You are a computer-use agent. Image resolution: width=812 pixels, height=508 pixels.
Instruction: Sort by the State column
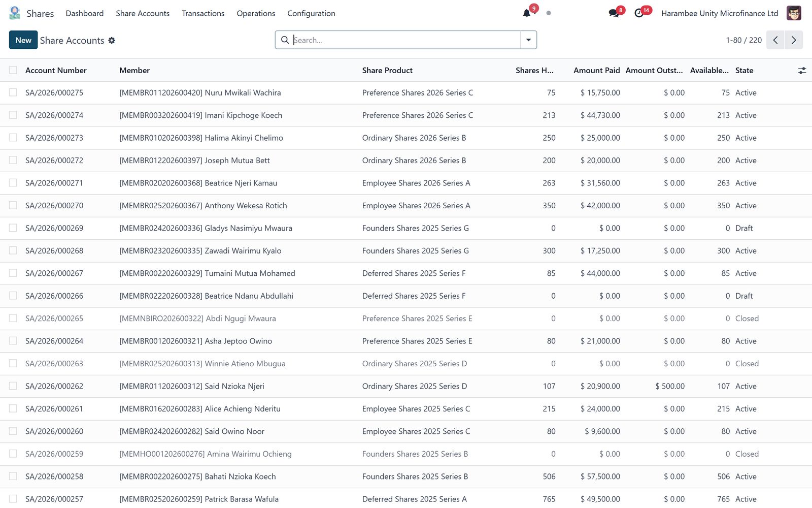tap(745, 71)
